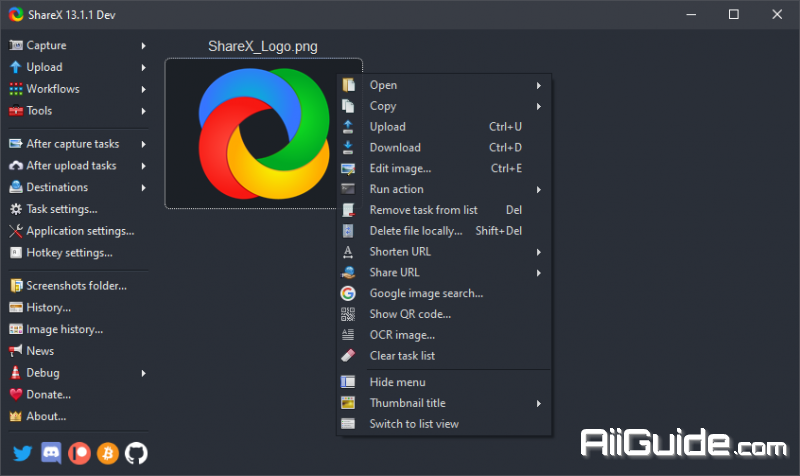
Task: Click the Task settings gear icon
Action: [x=16, y=209]
